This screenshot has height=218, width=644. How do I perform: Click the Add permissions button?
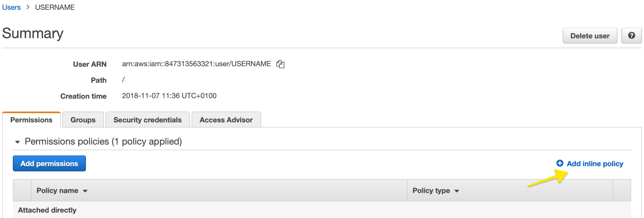click(49, 163)
